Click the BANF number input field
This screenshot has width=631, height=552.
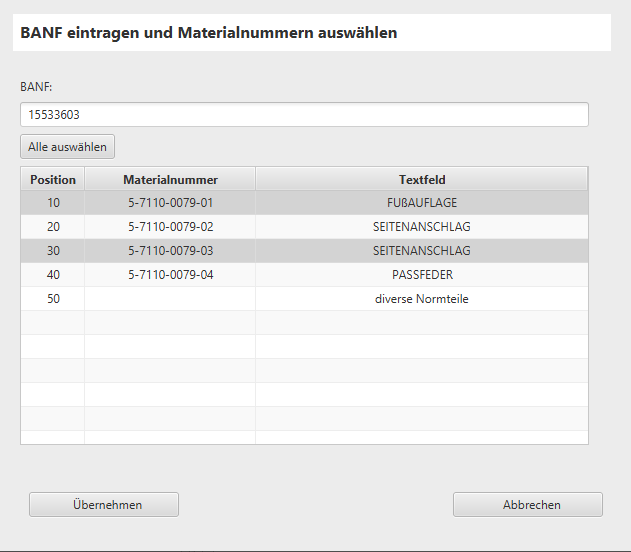[x=304, y=115]
